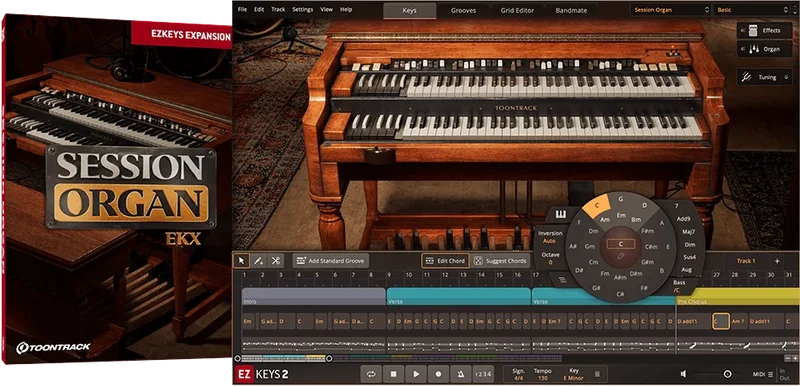
Task: Choose the Maj7 chord type
Action: 688,232
